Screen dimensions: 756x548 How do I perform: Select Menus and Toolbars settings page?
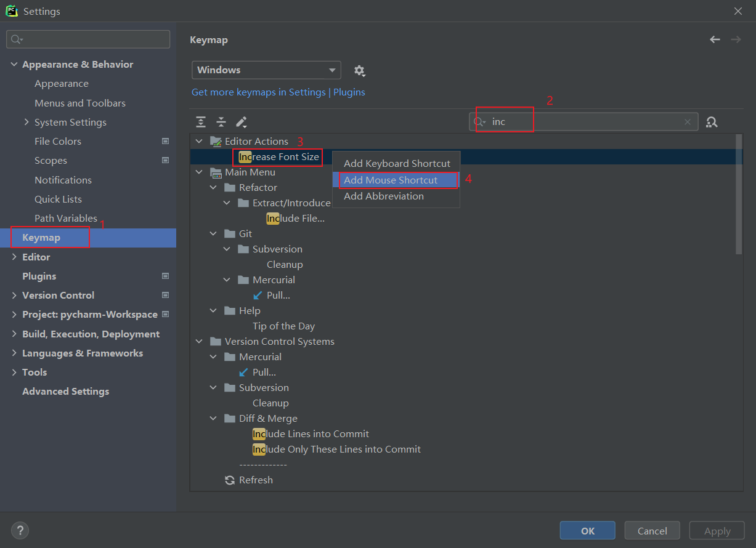[80, 103]
